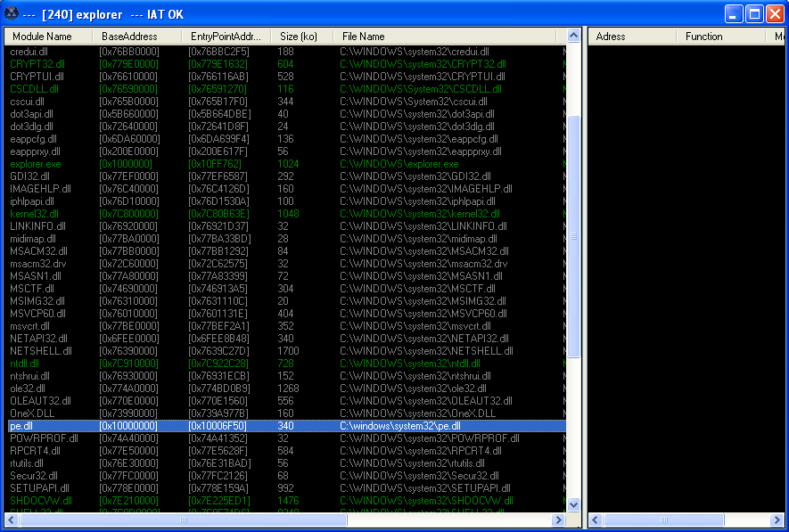Click the module list vertical scrollbar thumb
Viewport: 789px width, 532px height.
click(x=574, y=236)
